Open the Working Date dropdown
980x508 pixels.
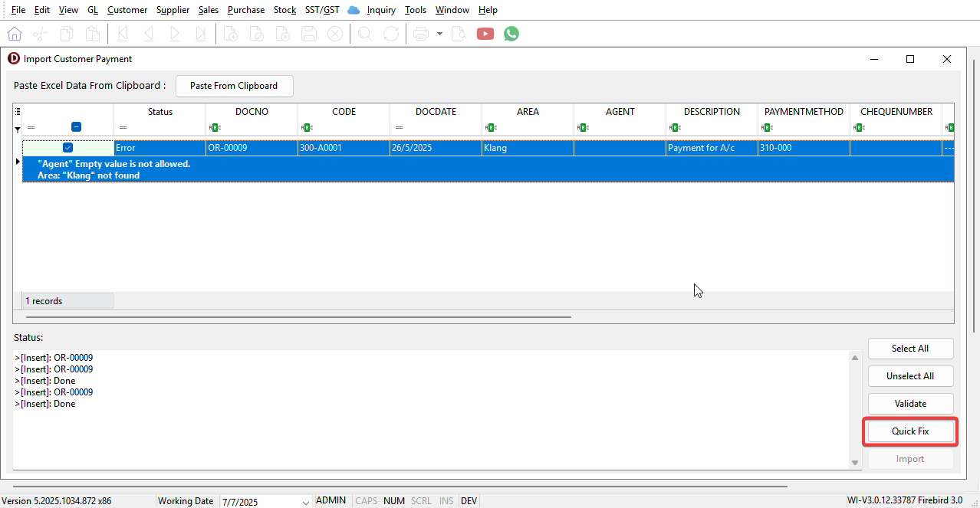pyautogui.click(x=306, y=502)
